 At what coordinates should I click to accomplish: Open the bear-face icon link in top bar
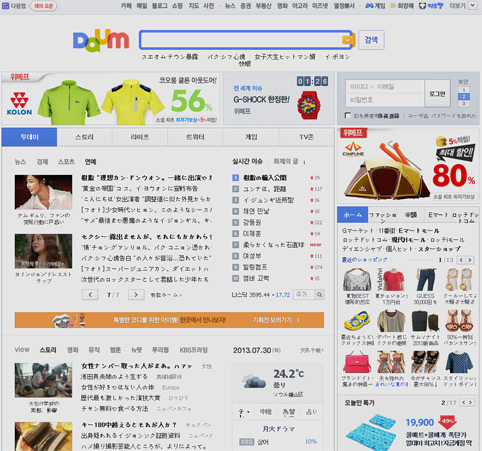pyautogui.click(x=431, y=6)
